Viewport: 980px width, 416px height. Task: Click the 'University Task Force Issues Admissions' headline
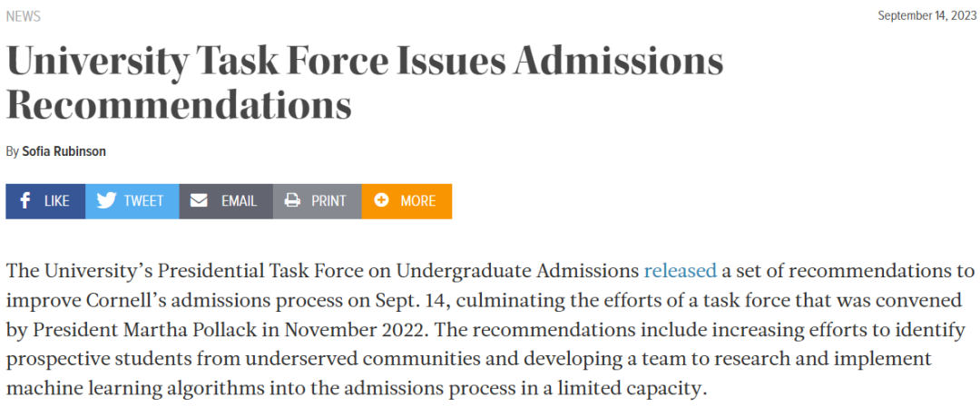pyautogui.click(x=365, y=62)
